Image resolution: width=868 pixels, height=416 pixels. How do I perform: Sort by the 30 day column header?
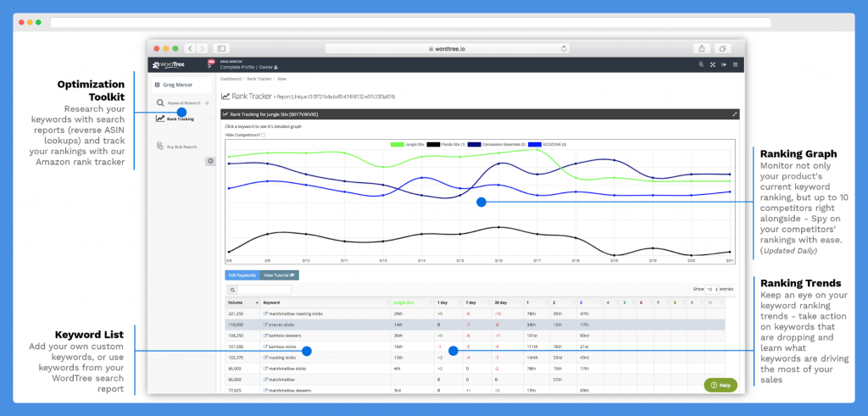[x=509, y=303]
